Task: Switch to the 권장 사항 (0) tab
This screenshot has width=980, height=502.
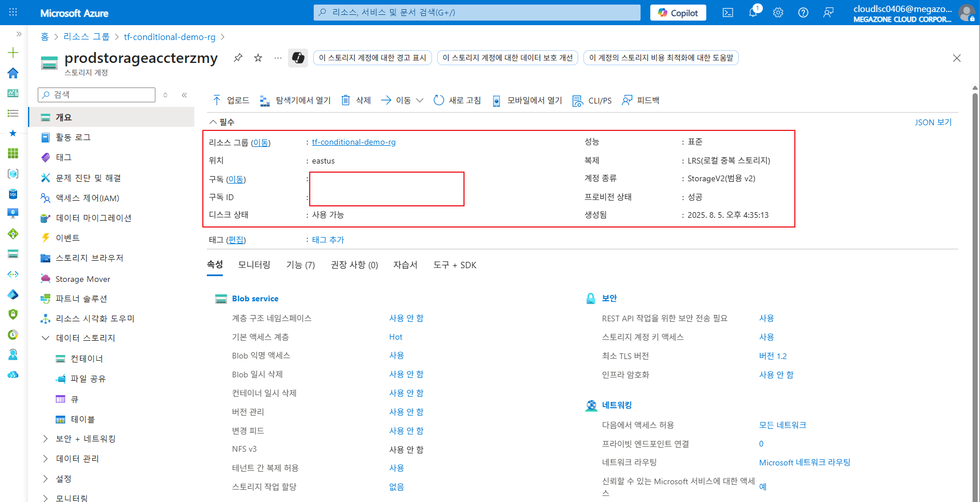Action: click(354, 265)
